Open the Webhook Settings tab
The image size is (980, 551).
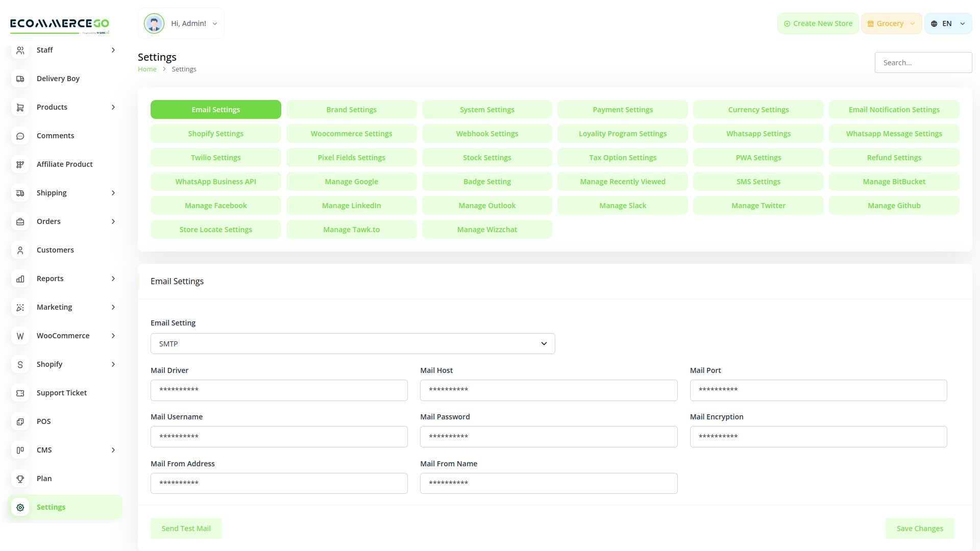click(486, 133)
